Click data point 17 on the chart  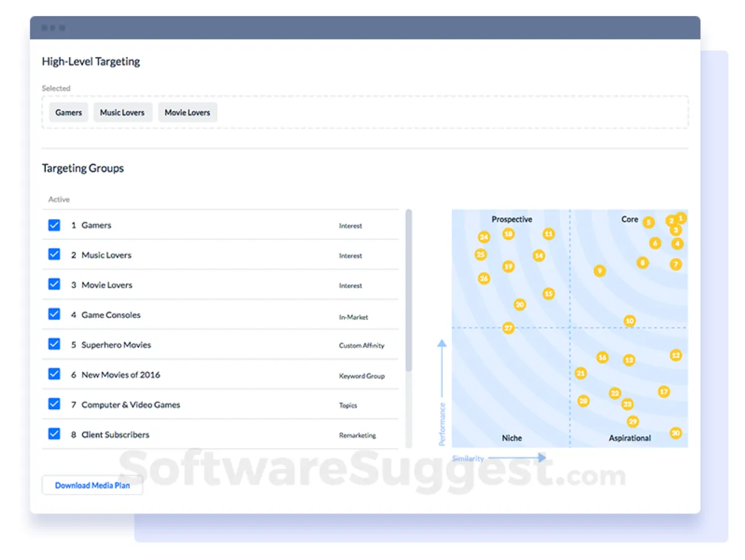coord(664,392)
